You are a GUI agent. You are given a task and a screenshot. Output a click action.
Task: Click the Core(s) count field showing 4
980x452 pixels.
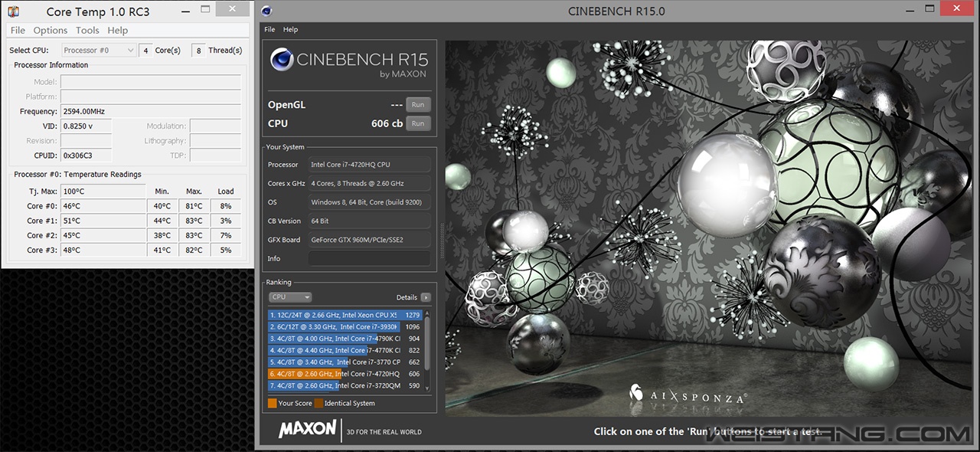click(x=145, y=50)
